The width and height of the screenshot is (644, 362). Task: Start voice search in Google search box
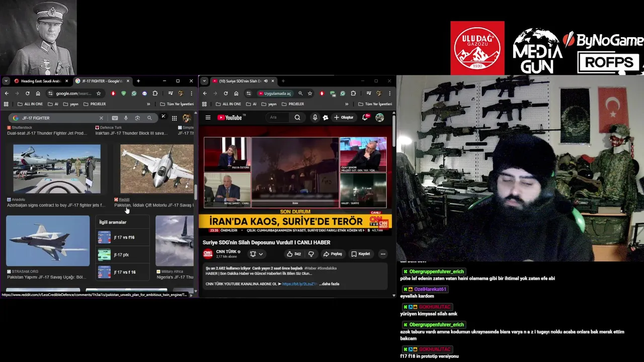coord(126,118)
